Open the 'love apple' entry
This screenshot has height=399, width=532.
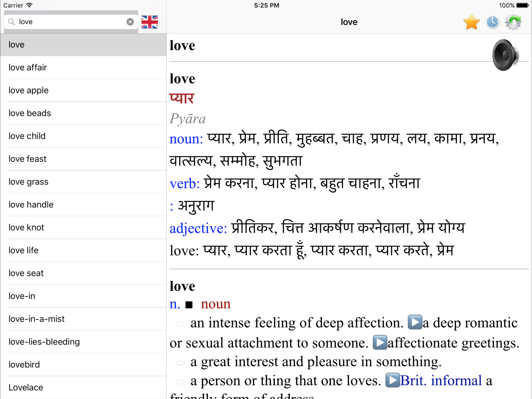click(x=83, y=90)
